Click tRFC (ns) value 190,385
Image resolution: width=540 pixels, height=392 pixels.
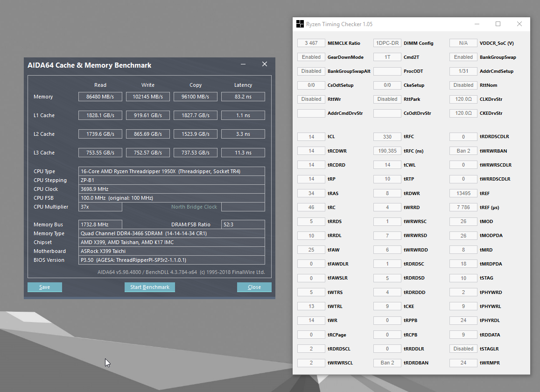387,151
